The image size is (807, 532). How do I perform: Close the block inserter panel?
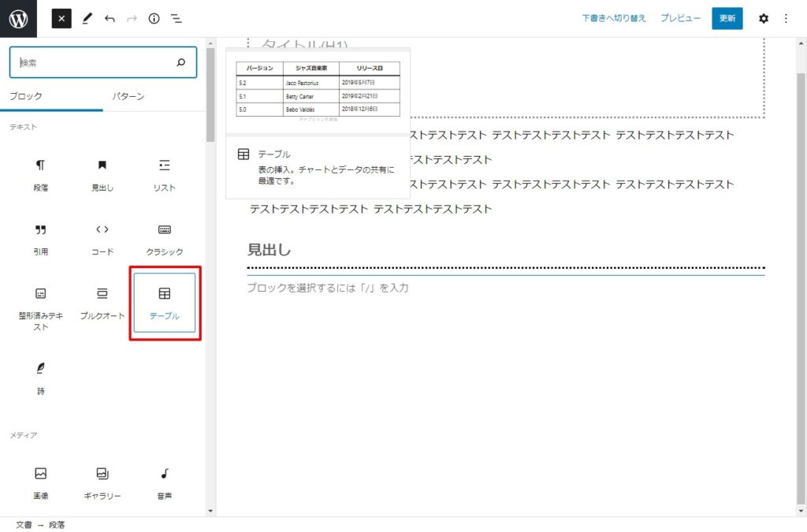coord(61,18)
